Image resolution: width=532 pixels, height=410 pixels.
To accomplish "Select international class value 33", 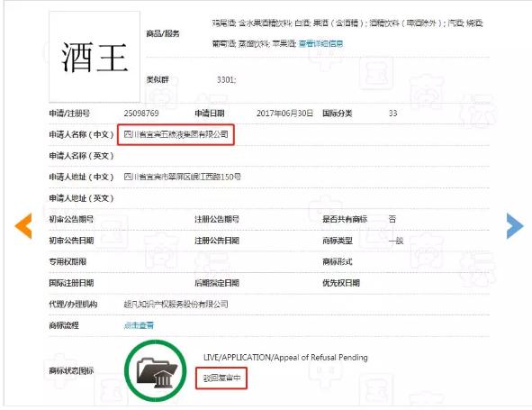I will click(x=392, y=114).
